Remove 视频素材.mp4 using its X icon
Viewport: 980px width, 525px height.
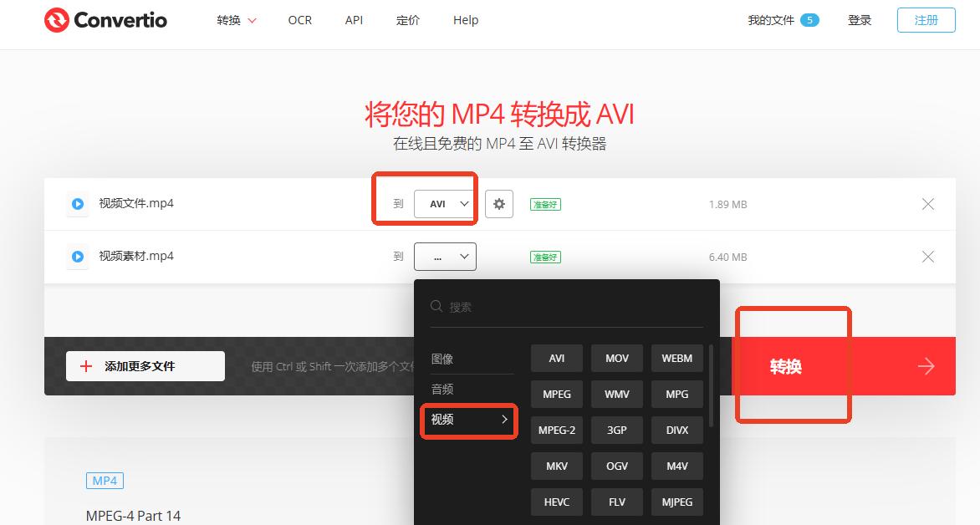pyautogui.click(x=928, y=256)
